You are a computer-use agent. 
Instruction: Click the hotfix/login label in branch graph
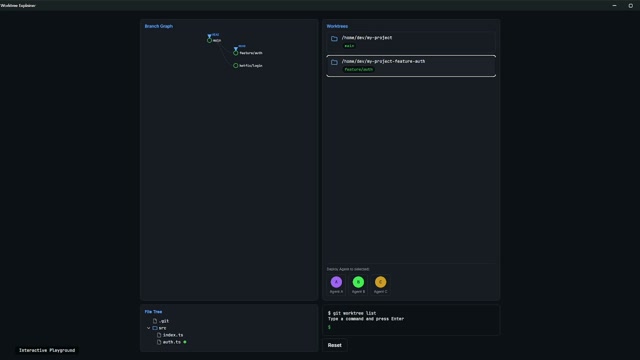point(251,65)
